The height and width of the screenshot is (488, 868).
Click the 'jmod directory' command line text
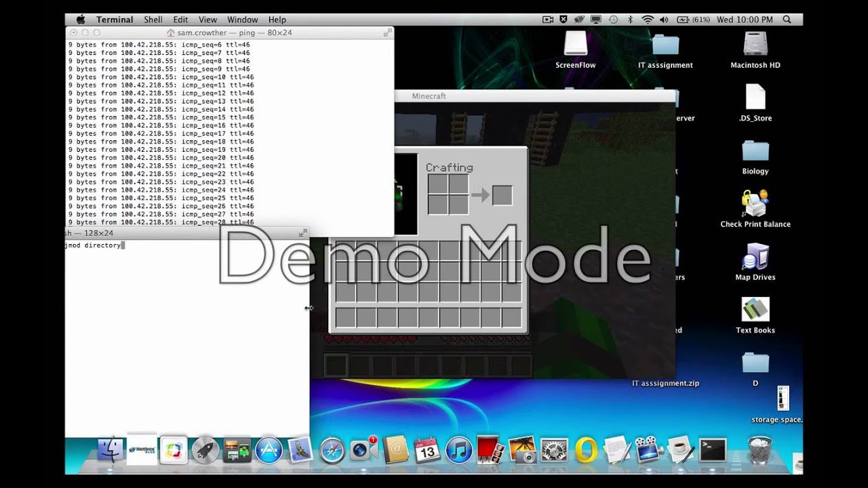point(93,245)
